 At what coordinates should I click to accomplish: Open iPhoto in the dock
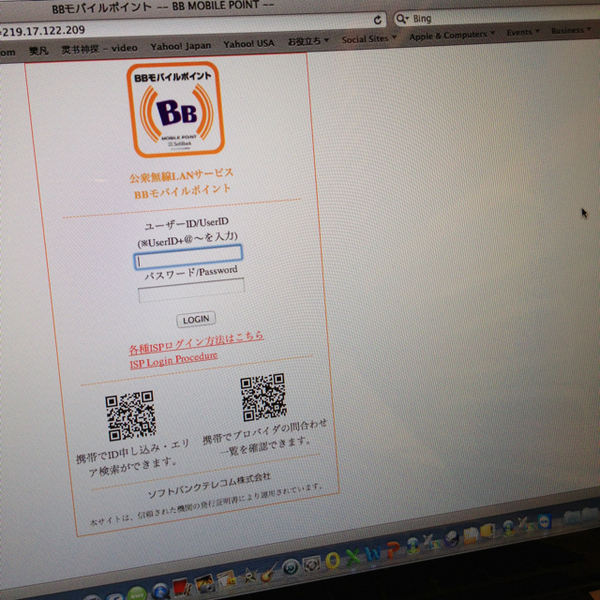[x=205, y=583]
